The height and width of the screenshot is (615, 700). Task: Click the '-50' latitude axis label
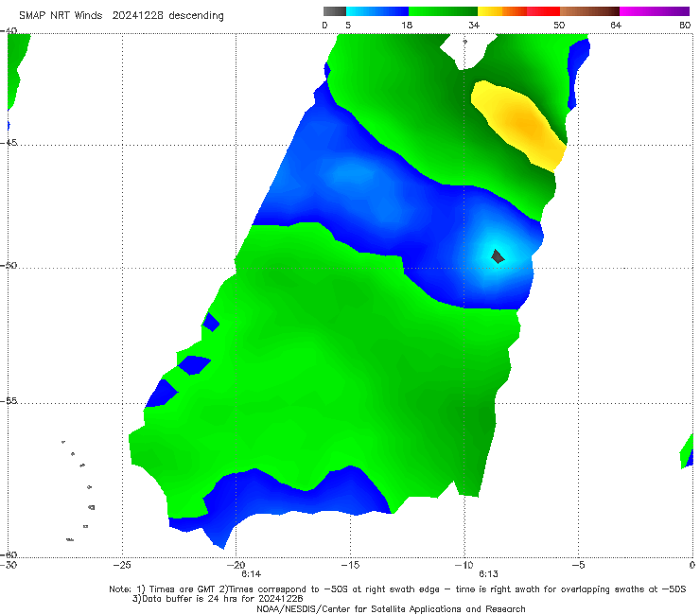[9, 265]
